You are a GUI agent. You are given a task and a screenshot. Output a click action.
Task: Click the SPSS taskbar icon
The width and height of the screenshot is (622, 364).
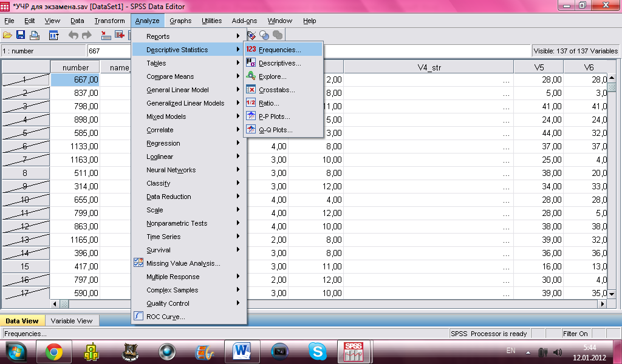coord(353,351)
